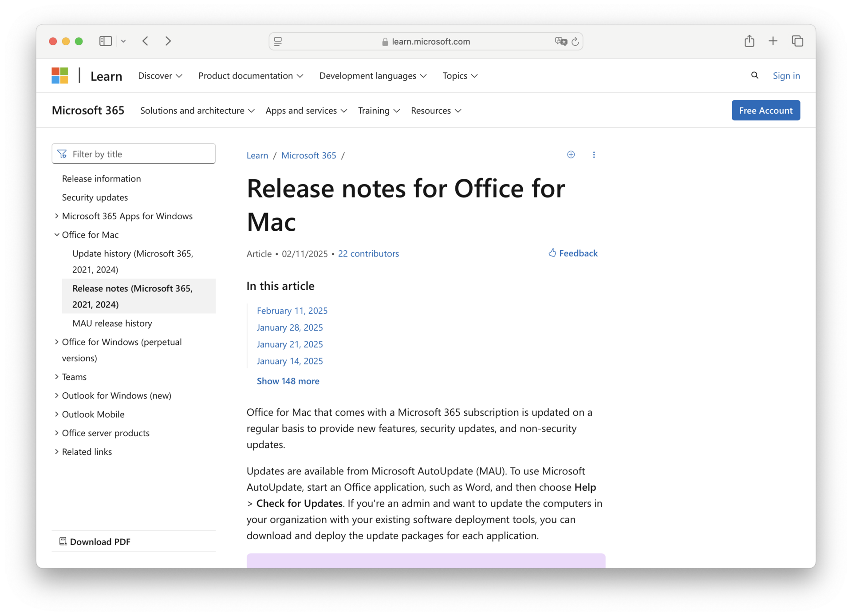This screenshot has width=852, height=616.
Task: Expand the Topics menu
Action: tap(460, 76)
